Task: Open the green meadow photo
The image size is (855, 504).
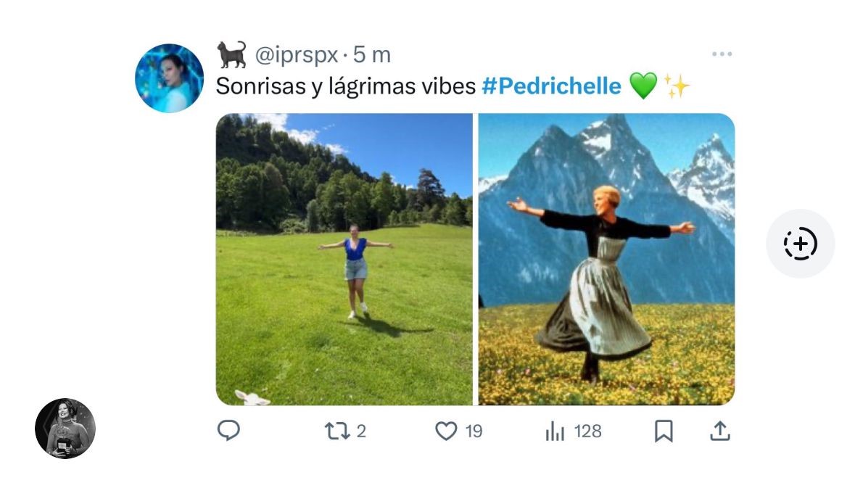Action: tap(344, 259)
